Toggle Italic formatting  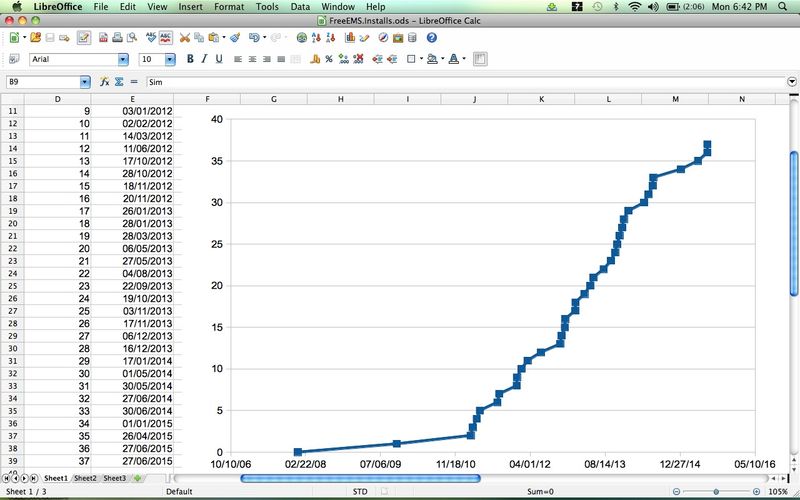click(204, 59)
